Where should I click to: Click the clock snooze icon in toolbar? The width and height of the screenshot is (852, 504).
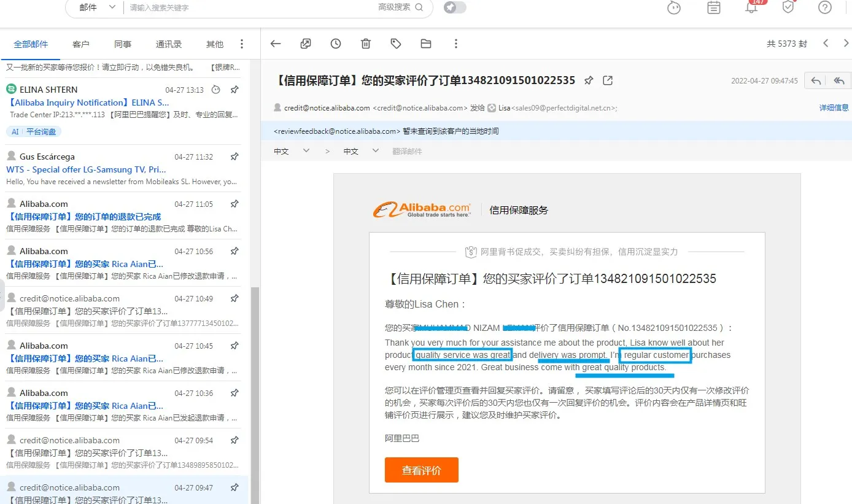pos(336,44)
